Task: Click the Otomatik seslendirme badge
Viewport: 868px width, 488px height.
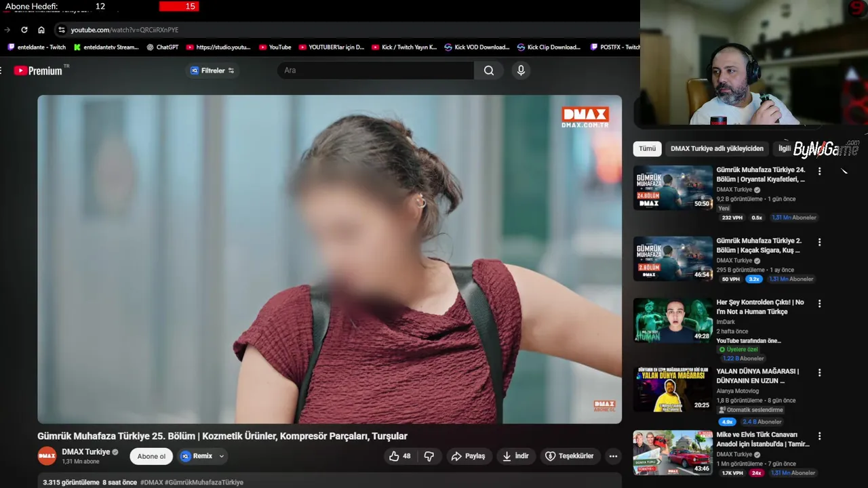Action: [751, 410]
